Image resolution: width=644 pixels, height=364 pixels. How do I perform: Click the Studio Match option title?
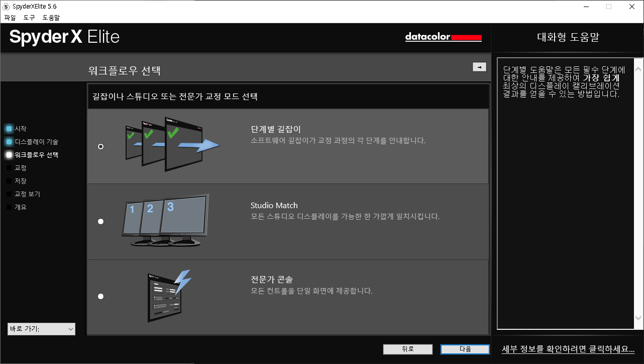tap(274, 205)
